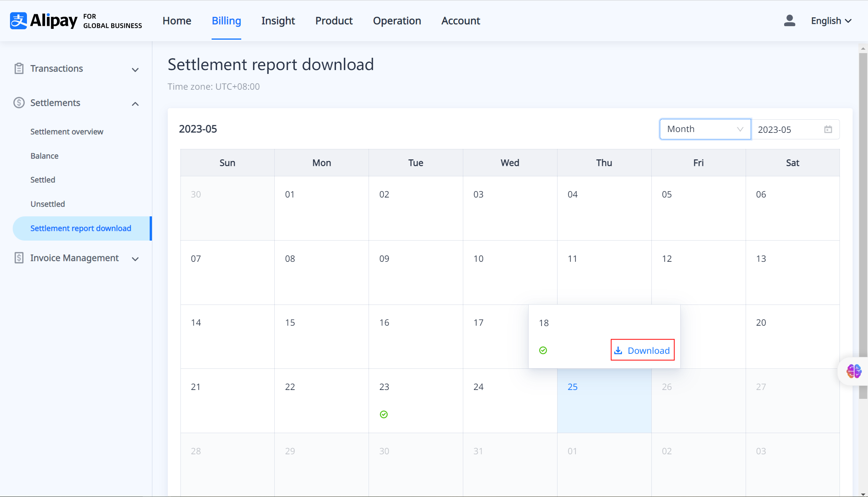Screen dimensions: 868x497
Task: Expand the Transactions sidebar section
Action: click(x=135, y=70)
